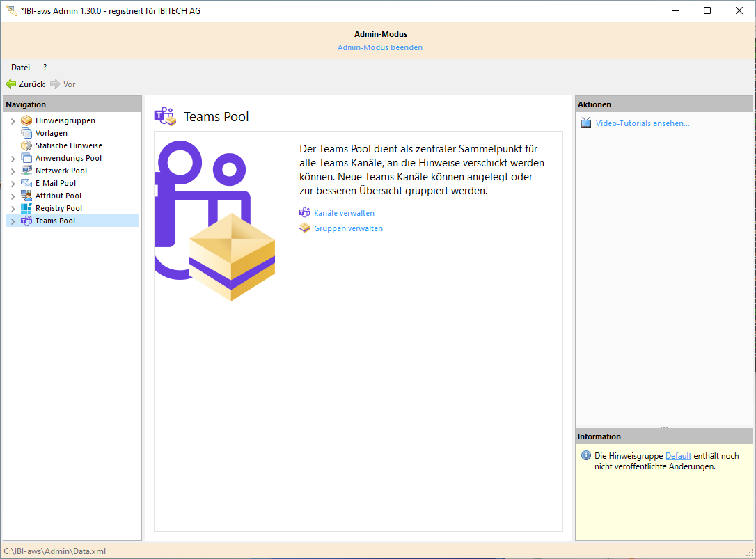Screen dimensions: 756x559
Task: Click the Vorlagen icon in tree
Action: (26, 133)
